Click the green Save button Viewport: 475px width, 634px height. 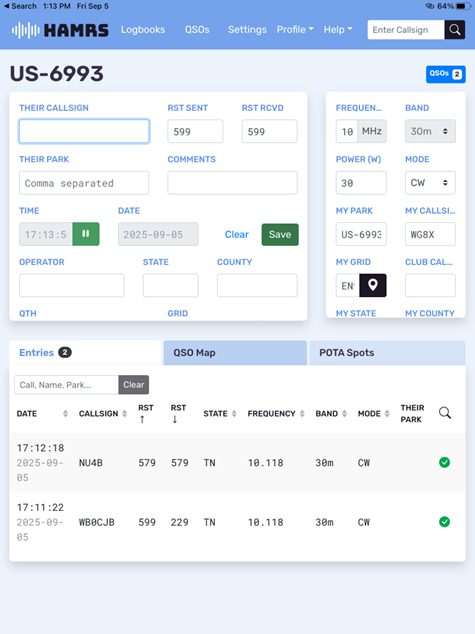pyautogui.click(x=280, y=235)
